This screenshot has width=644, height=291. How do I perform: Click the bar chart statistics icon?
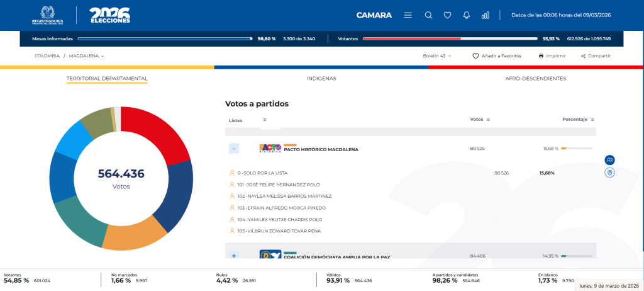[486, 15]
